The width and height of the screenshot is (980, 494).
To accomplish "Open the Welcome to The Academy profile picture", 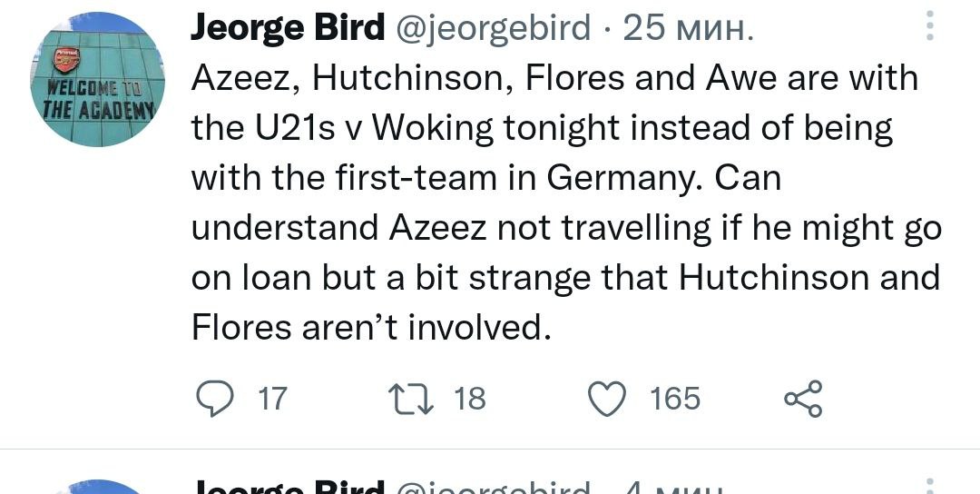I will coord(99,80).
